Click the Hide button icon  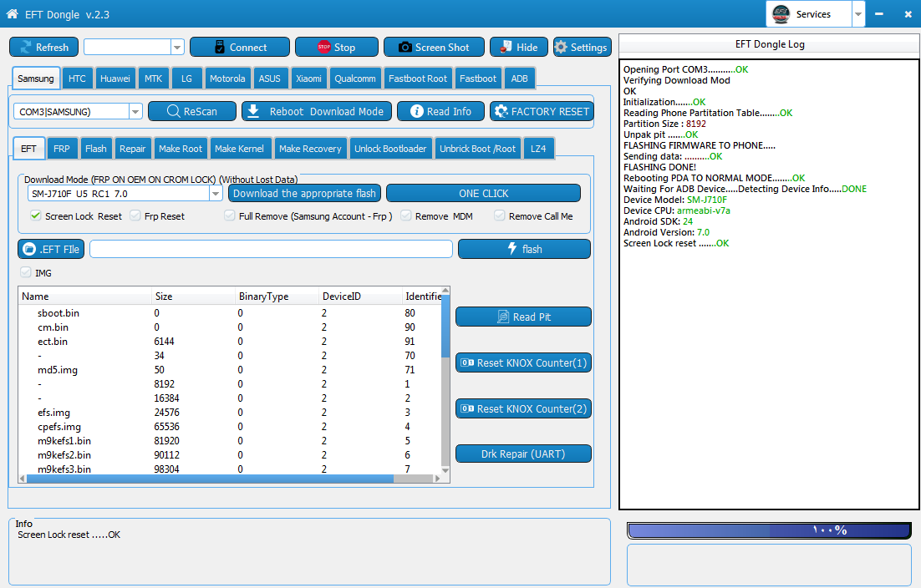[x=506, y=48]
